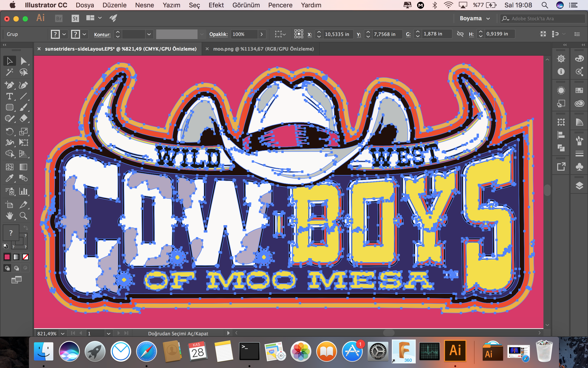Screen dimensions: 588x368
Task: Open the fill color dropdown
Action: (64, 34)
